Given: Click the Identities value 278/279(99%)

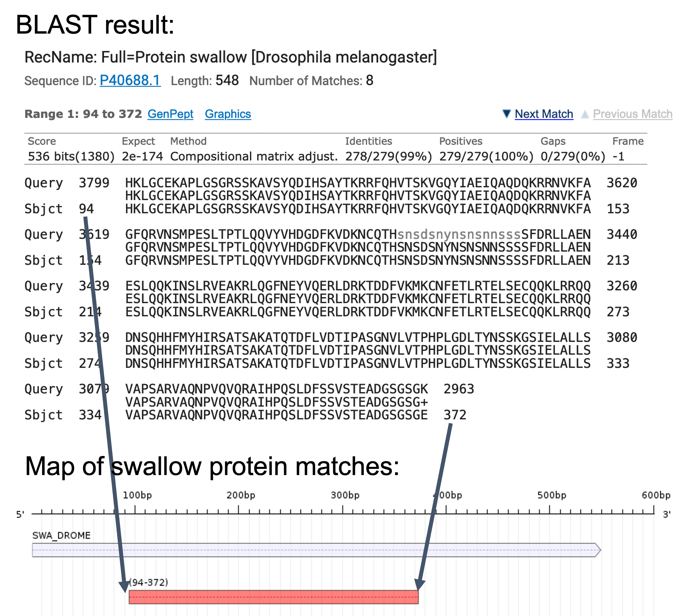Looking at the screenshot, I should pyautogui.click(x=388, y=156).
